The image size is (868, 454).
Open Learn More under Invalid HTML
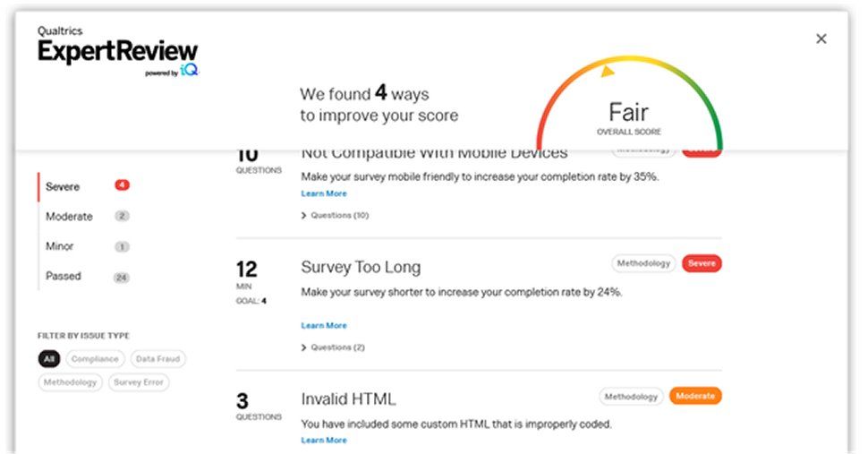(x=324, y=441)
